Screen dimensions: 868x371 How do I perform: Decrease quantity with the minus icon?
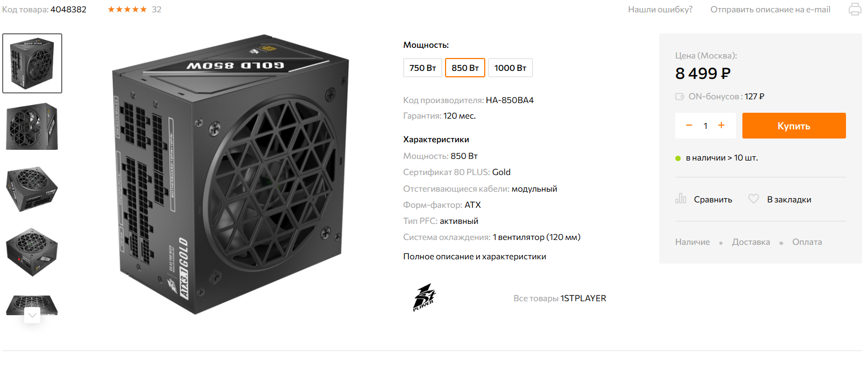689,125
